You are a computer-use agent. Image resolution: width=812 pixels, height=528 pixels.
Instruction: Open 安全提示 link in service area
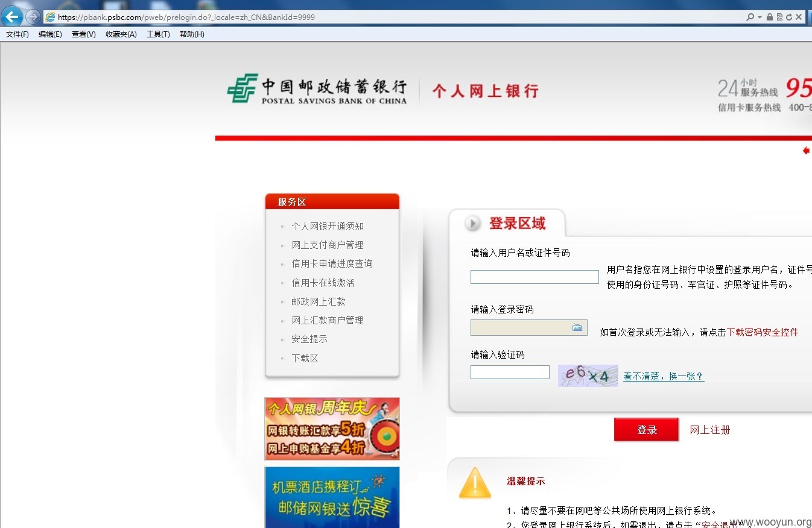pos(309,339)
